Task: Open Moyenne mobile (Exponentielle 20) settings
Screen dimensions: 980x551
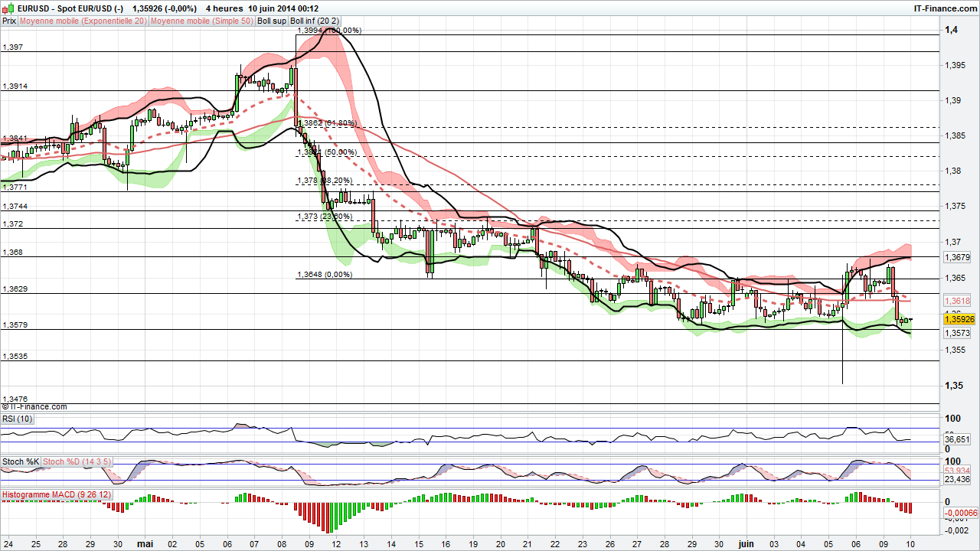Action: pos(81,21)
